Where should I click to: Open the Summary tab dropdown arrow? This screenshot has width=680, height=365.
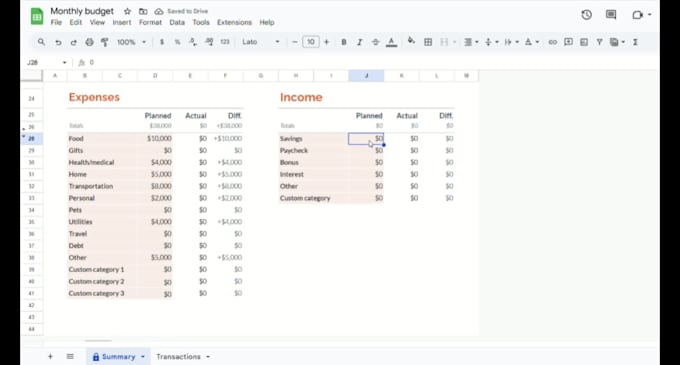pos(143,357)
